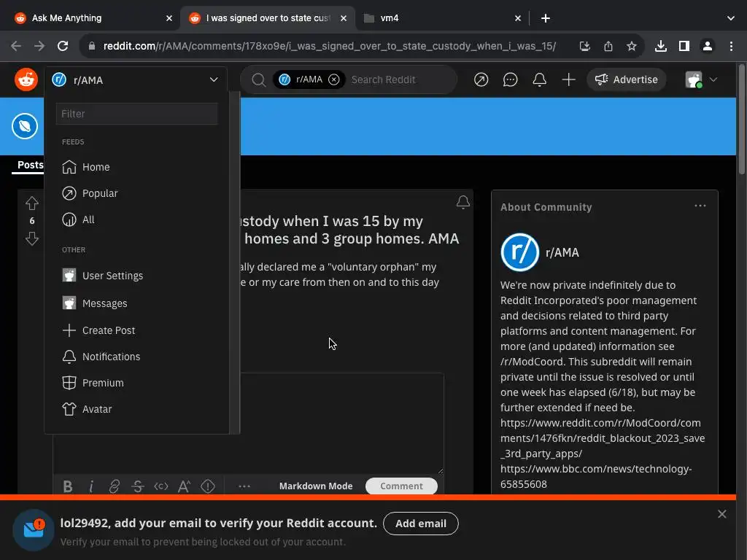
Task: Switch to the vm4 browser tab
Action: [x=441, y=18]
